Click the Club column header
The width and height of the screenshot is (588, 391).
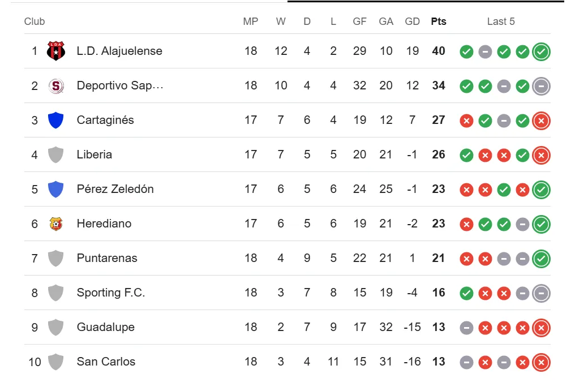tap(35, 22)
